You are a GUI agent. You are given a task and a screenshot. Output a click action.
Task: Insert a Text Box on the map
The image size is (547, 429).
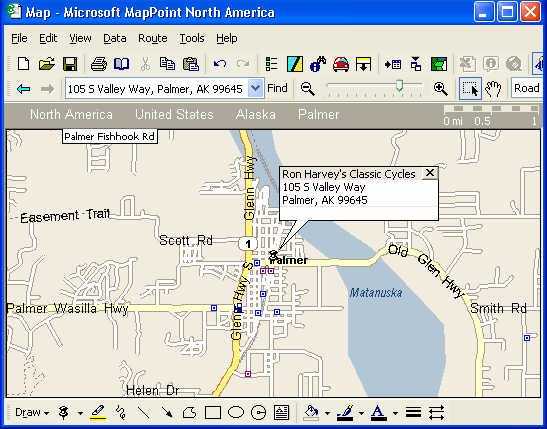282,413
